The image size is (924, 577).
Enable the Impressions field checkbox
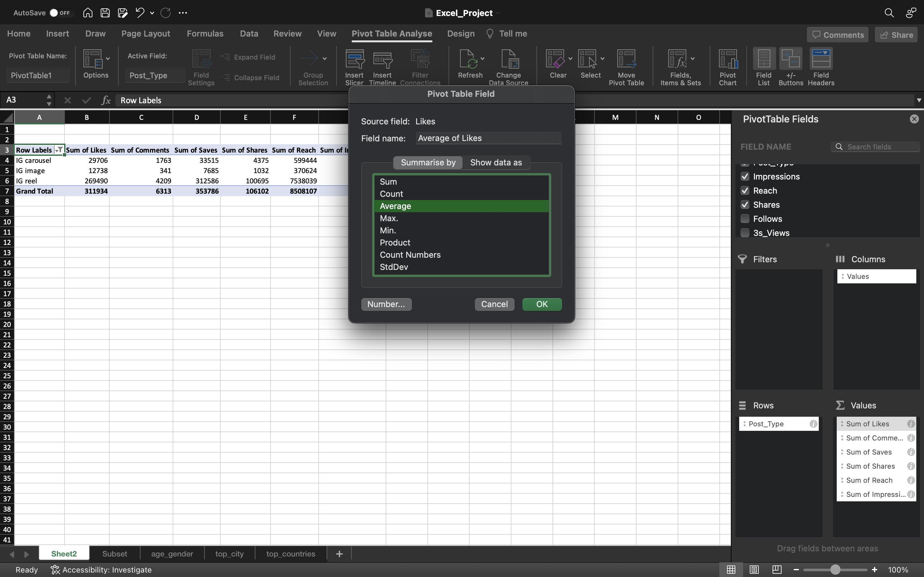(745, 176)
